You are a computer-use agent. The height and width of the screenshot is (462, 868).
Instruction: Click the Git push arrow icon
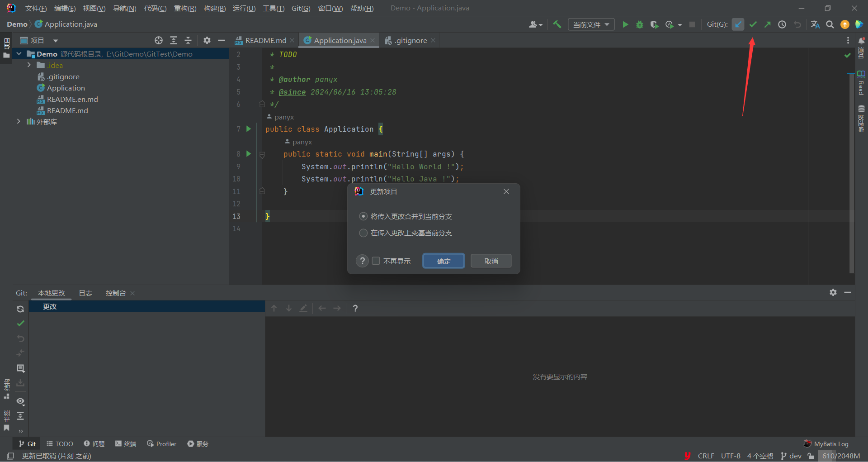(x=767, y=24)
